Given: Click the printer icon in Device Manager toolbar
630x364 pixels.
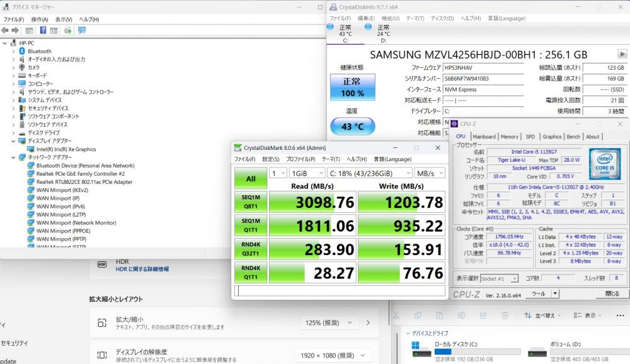Looking at the screenshot, I should 67,30.
